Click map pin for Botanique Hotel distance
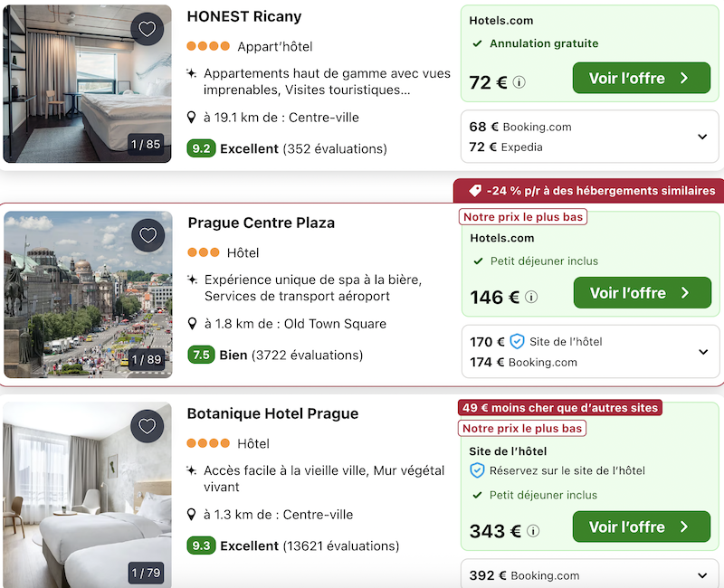Image resolution: width=724 pixels, height=588 pixels. [192, 515]
